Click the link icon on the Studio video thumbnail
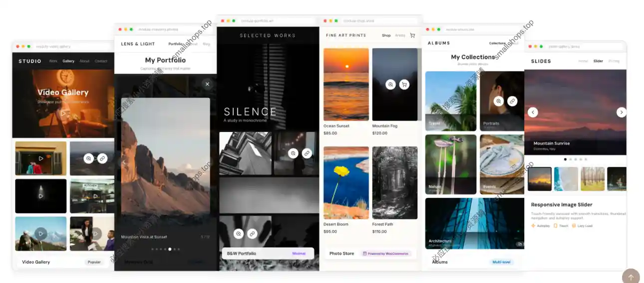 click(102, 158)
